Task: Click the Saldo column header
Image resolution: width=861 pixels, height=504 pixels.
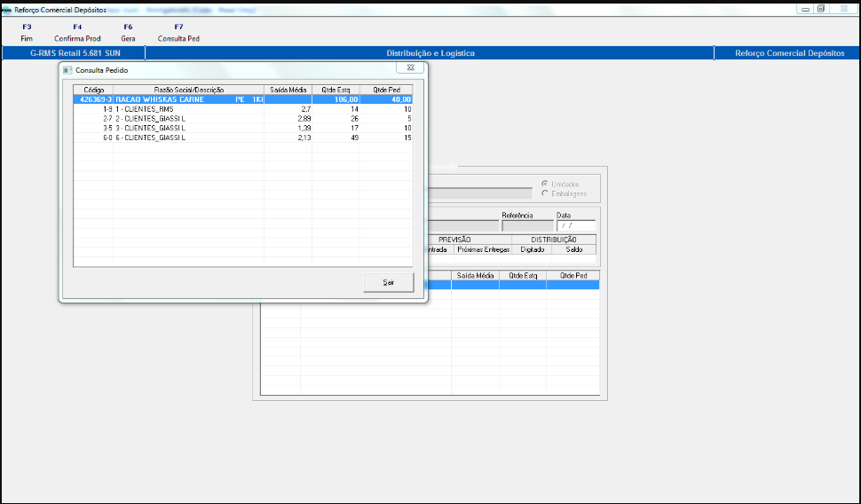Action: click(573, 249)
